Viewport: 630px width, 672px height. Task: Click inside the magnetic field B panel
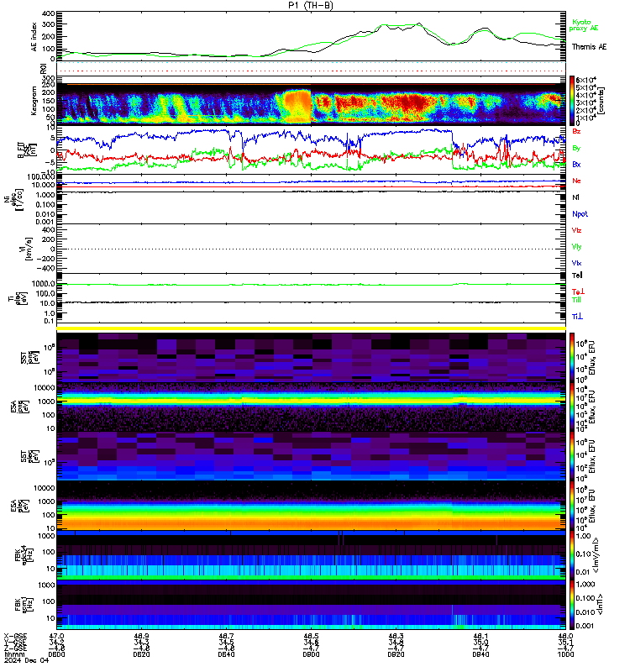311,150
